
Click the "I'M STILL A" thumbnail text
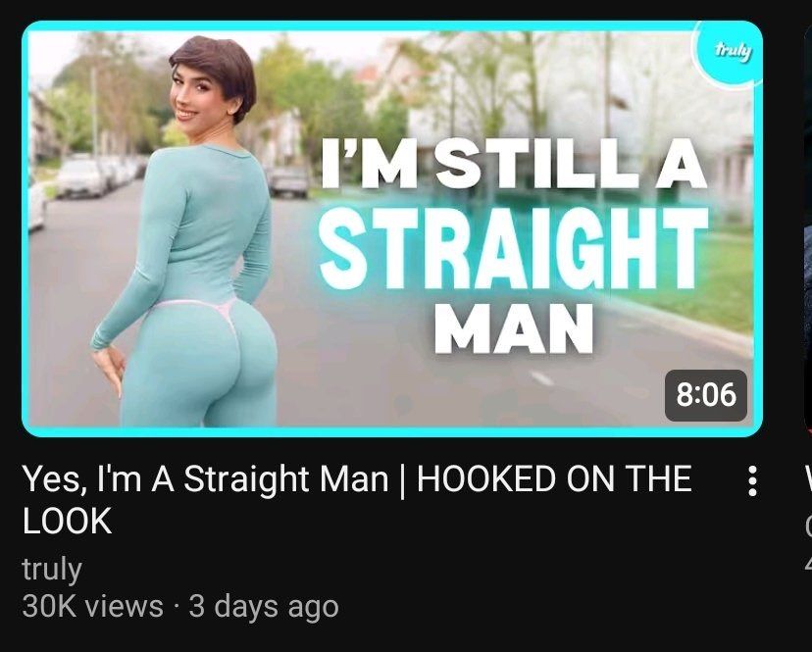tap(513, 165)
